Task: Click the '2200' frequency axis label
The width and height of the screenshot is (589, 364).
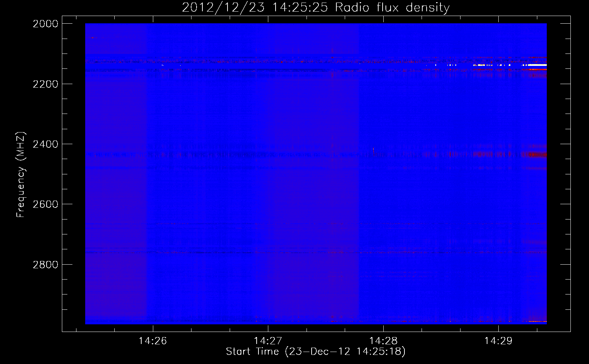Action: point(46,84)
